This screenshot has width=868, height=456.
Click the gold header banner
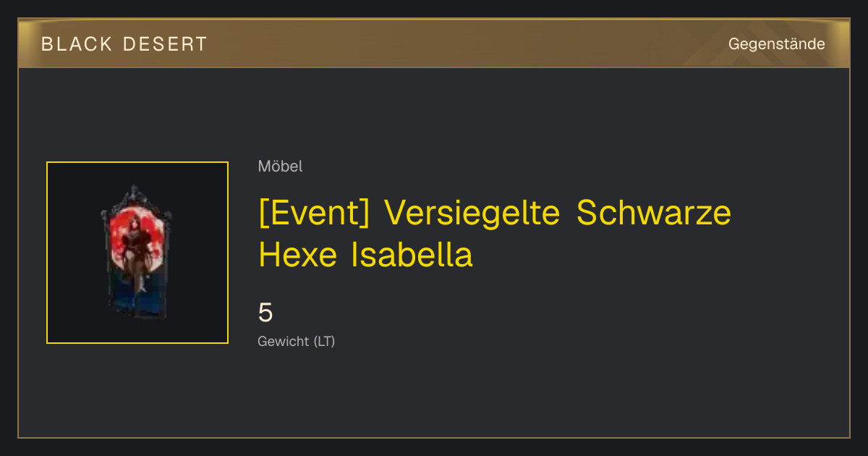pos(434,43)
